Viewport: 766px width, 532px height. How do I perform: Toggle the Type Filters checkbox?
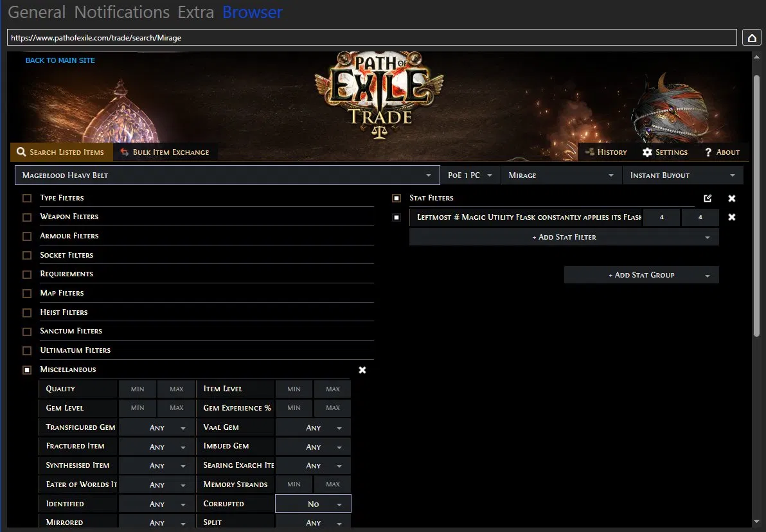point(27,198)
